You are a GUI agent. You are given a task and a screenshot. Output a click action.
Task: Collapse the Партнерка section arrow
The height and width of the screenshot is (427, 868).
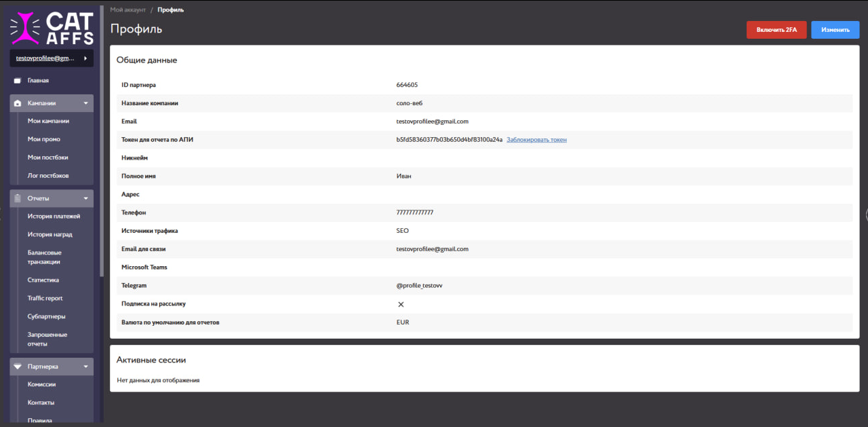coord(85,367)
